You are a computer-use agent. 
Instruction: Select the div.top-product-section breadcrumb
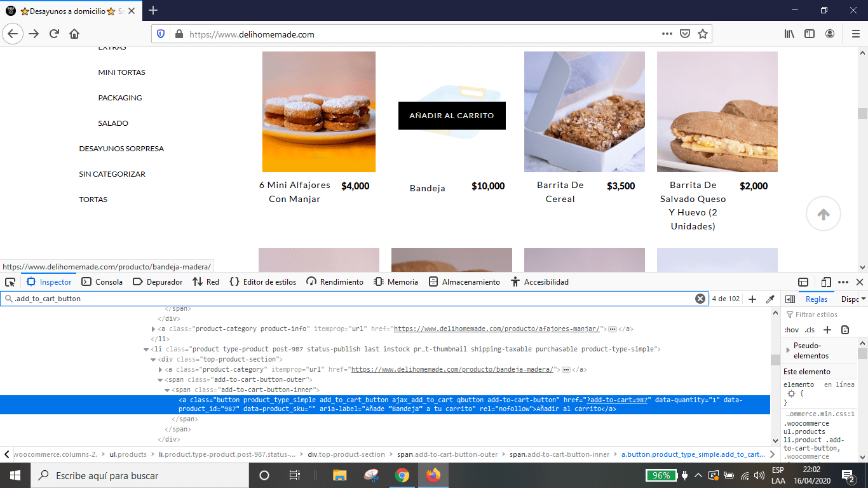[x=346, y=454]
